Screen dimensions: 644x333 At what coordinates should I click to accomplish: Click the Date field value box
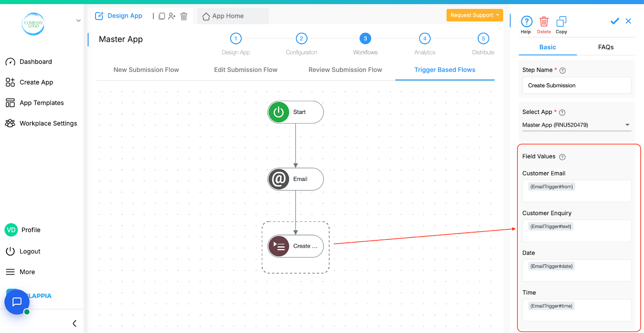click(x=577, y=270)
